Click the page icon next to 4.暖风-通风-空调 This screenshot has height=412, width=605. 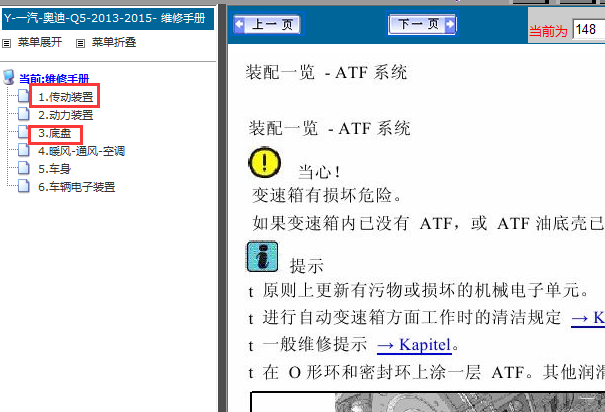(24, 150)
